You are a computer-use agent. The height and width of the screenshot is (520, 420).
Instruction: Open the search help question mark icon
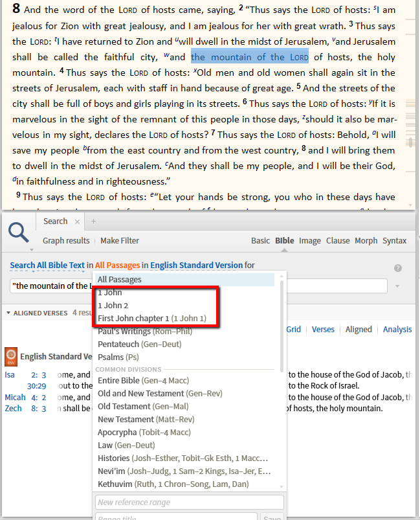coord(398,268)
